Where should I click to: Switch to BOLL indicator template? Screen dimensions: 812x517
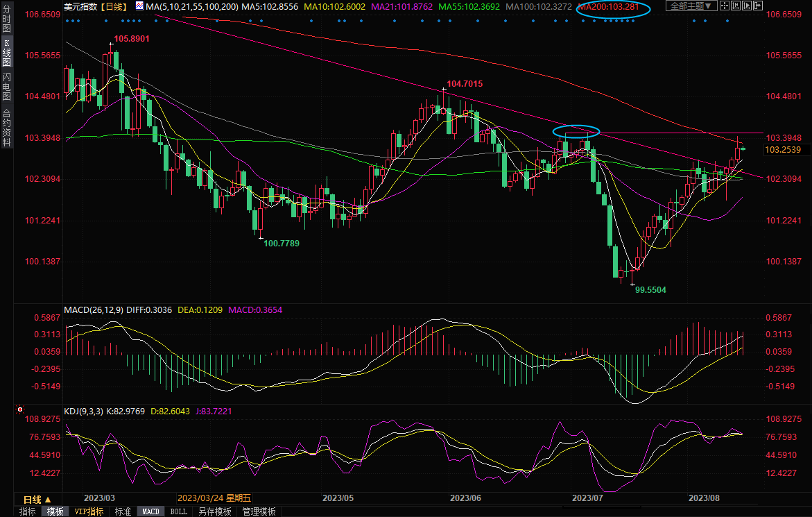click(178, 511)
